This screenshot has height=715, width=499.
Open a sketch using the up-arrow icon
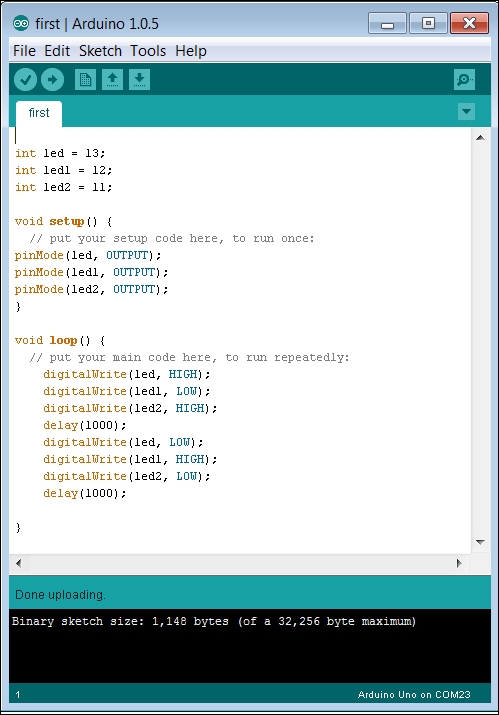point(112,80)
